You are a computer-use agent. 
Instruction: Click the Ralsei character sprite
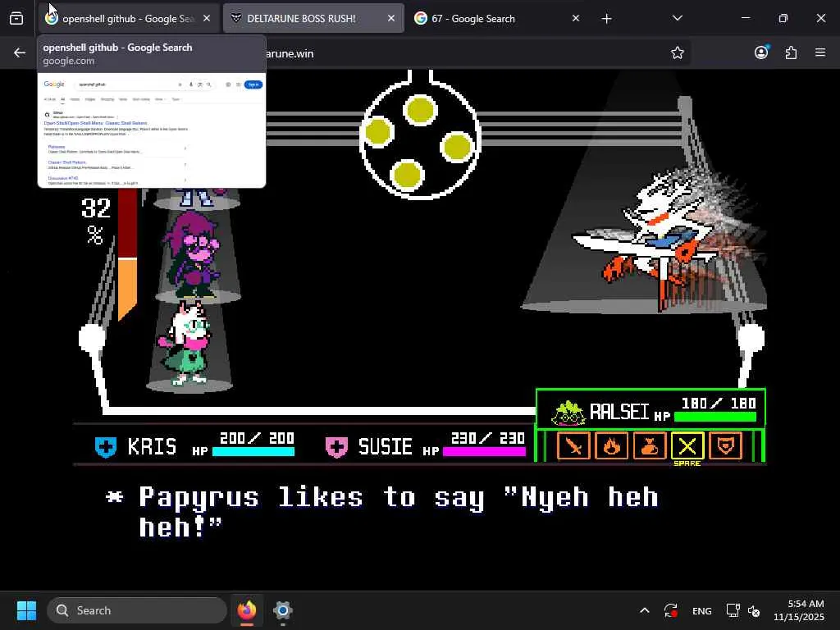pos(186,344)
